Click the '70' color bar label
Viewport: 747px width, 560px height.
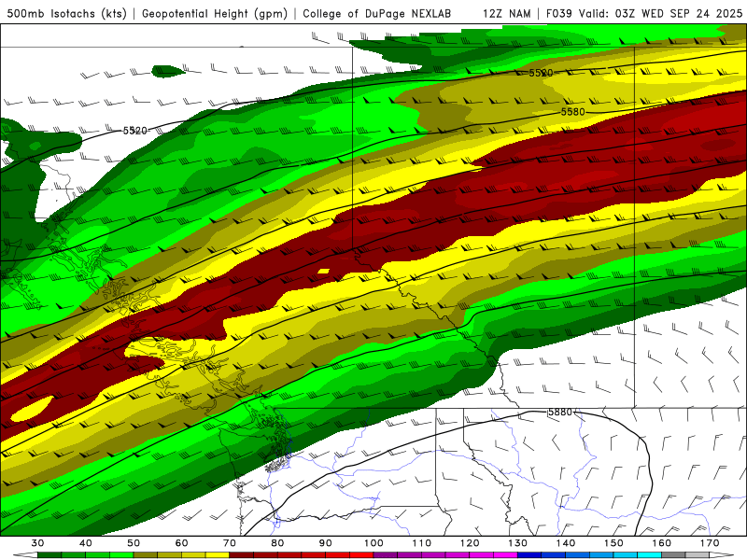(230, 543)
